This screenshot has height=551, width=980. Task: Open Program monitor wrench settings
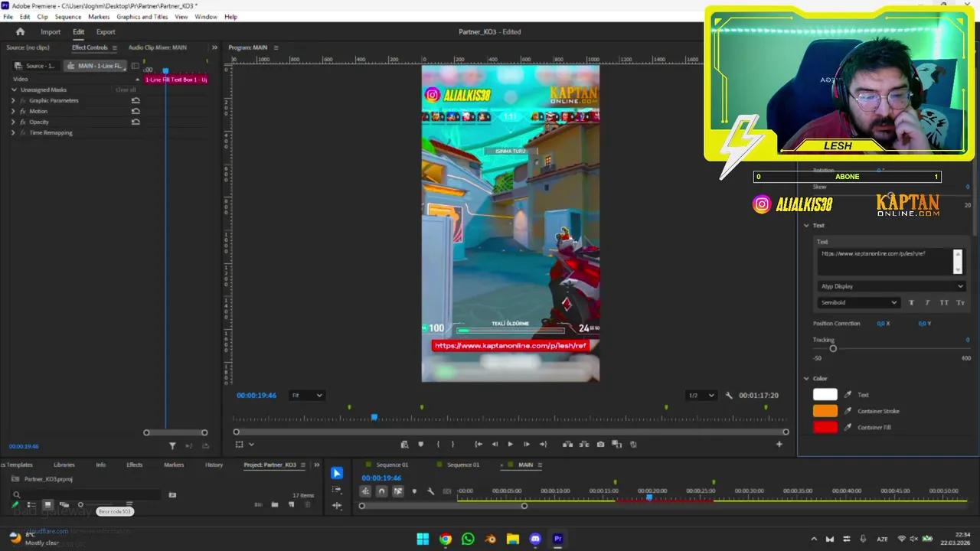(729, 395)
